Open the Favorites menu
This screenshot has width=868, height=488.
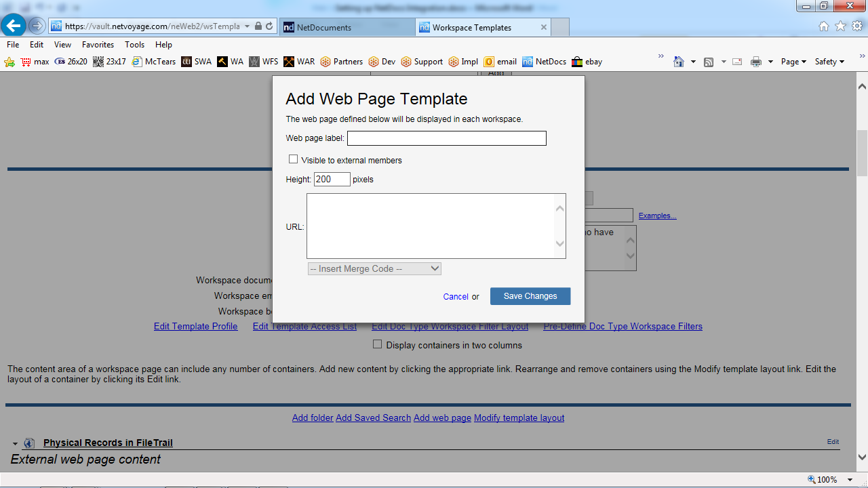tap(98, 44)
